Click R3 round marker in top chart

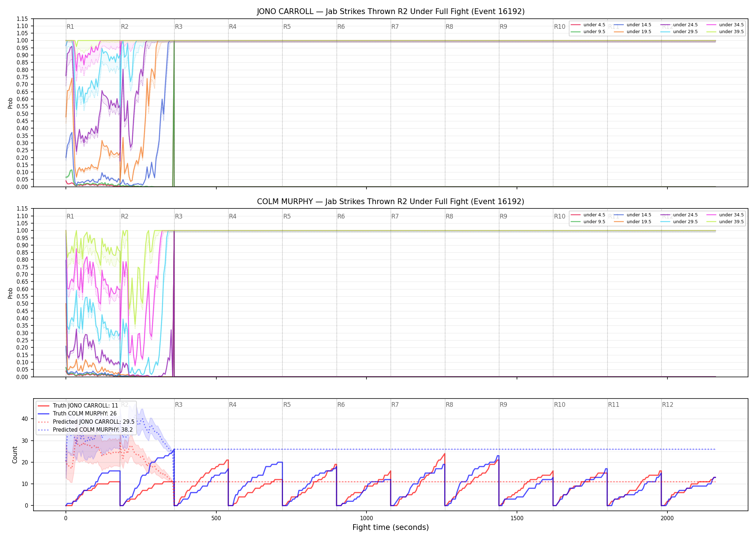(179, 27)
